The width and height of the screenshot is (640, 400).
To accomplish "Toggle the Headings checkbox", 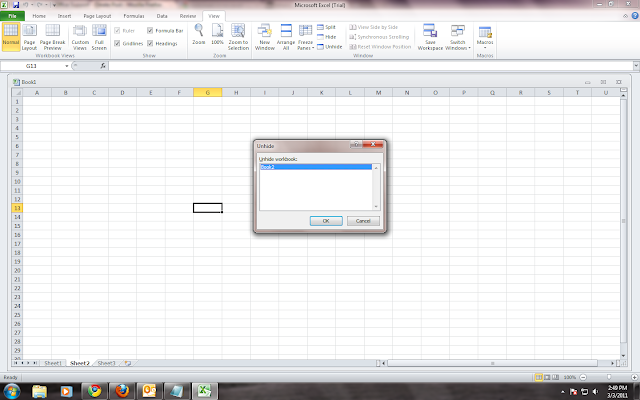I will (x=150, y=43).
